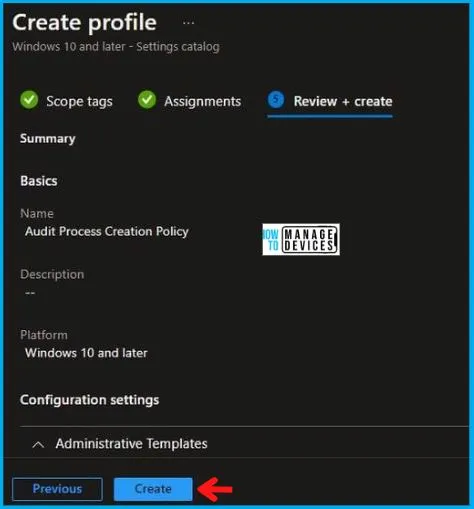474x509 pixels.
Task: Click the Create button
Action: [153, 489]
